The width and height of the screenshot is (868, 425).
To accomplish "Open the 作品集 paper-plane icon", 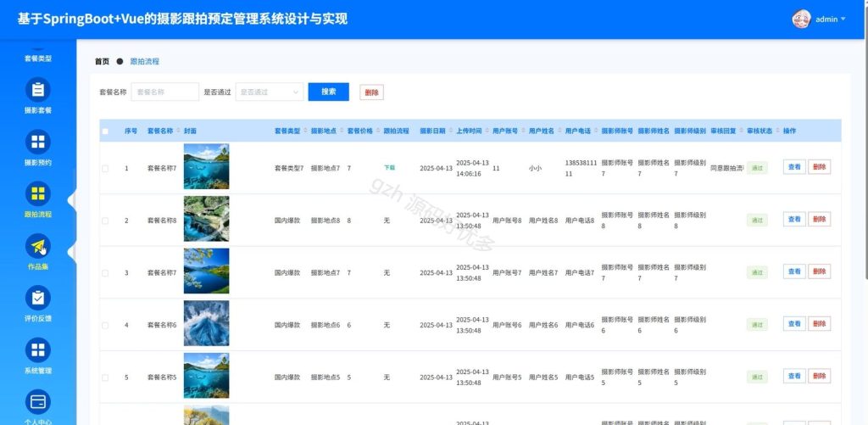I will tap(37, 246).
